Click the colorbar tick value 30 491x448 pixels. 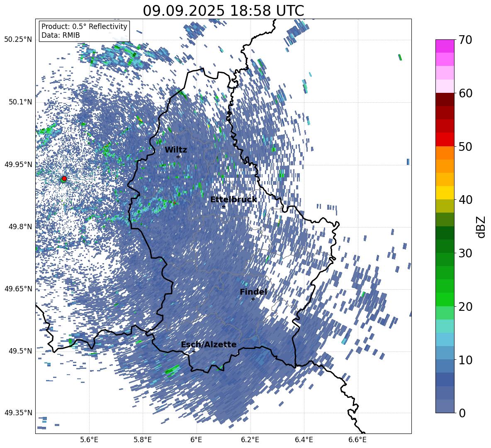click(465, 253)
